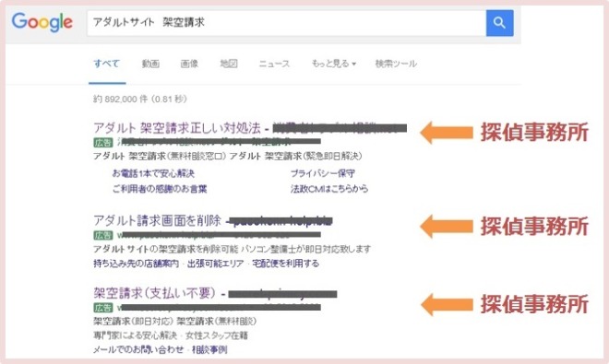Click the Google logo
Screen dimensions: 609x364
point(42,22)
